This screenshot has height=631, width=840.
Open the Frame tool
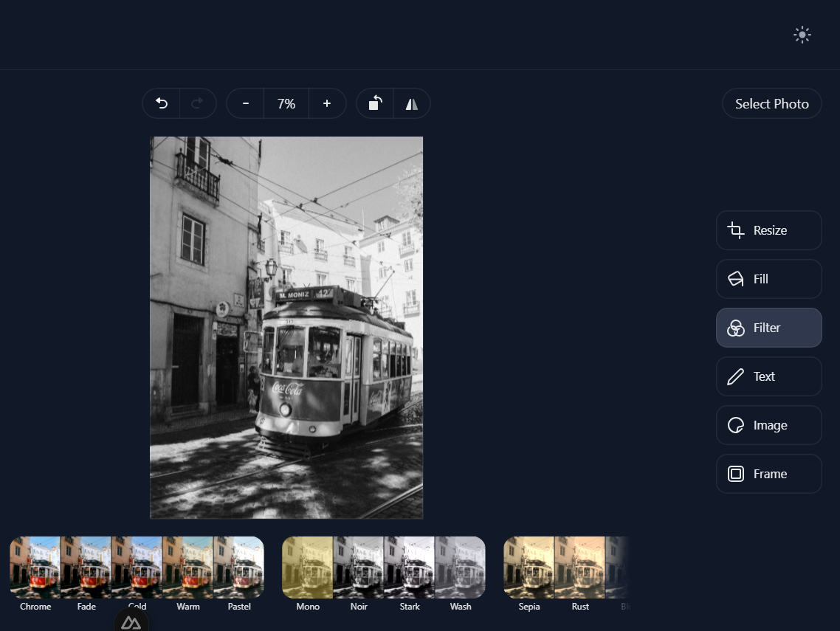click(768, 474)
